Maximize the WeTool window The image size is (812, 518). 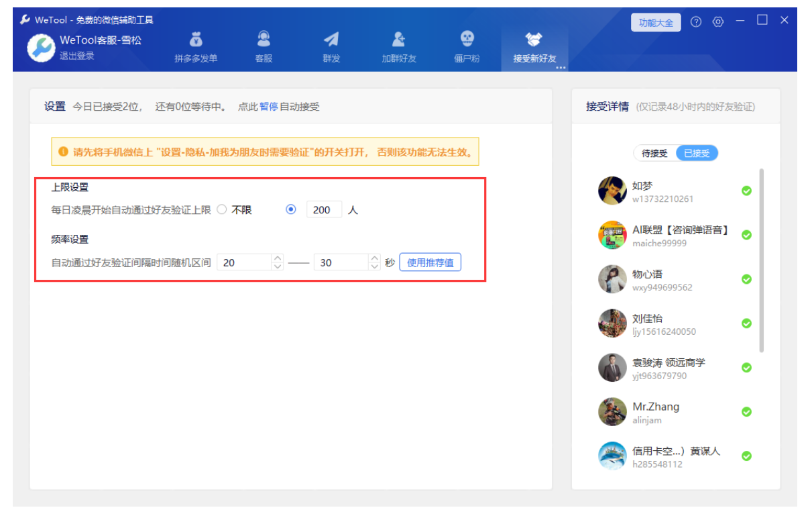pos(762,20)
